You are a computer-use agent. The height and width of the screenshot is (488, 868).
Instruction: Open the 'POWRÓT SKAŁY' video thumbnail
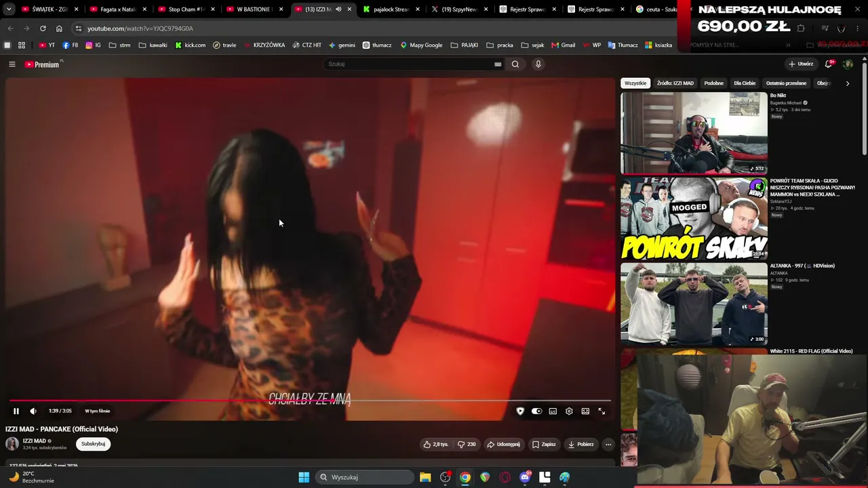point(694,218)
